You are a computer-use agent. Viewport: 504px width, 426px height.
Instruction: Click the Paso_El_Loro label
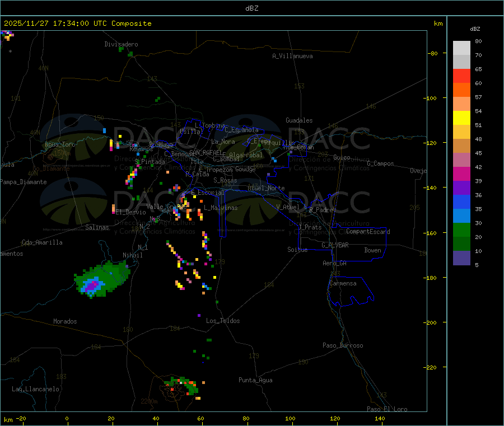pos(388,409)
